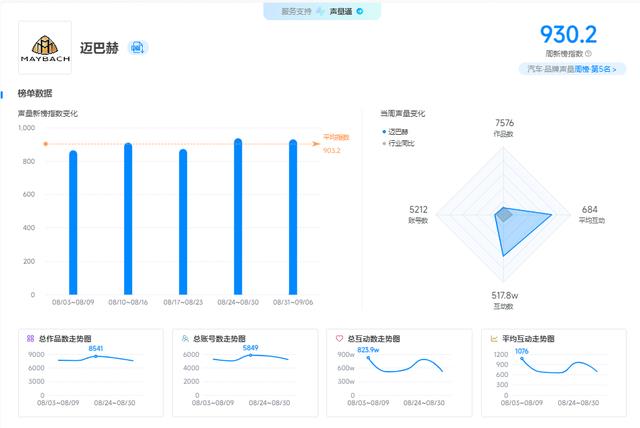Click the Maybach brand logo
The height and width of the screenshot is (428, 640).
(x=45, y=47)
